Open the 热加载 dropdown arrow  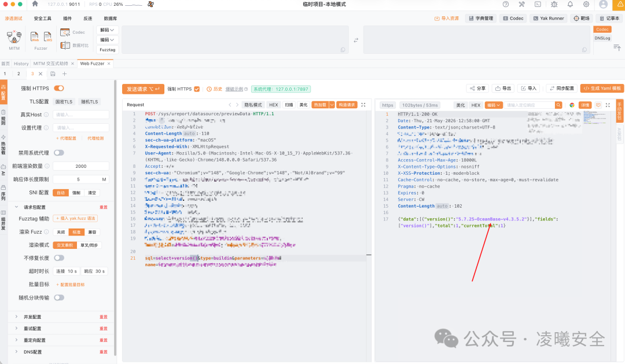(x=332, y=105)
